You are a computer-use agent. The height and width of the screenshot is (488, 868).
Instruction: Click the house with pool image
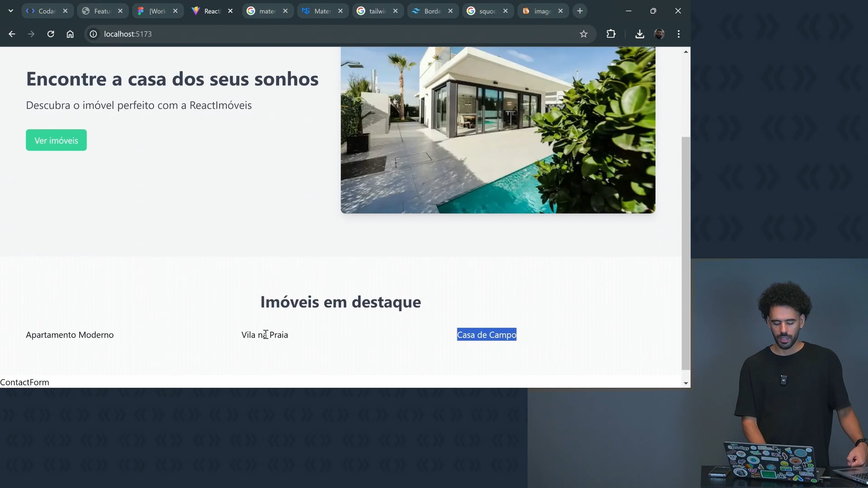[x=498, y=130]
